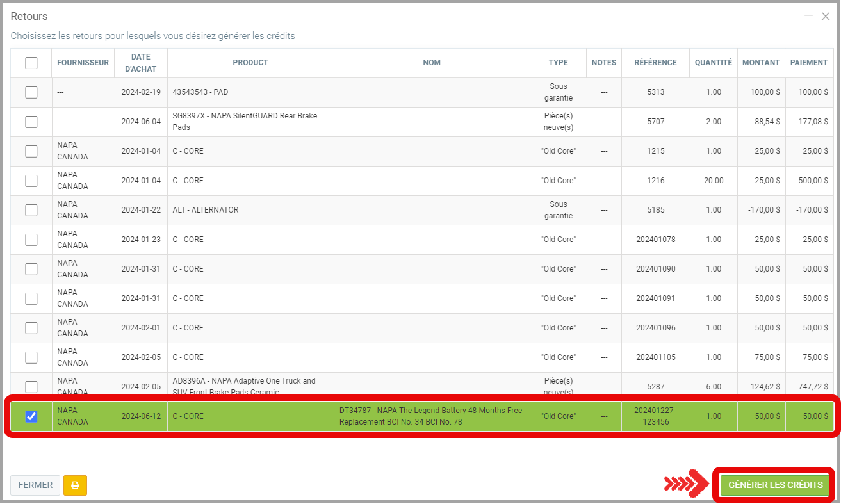Click the Date d'achat column header
Viewport: 841px width, 504px height.
click(141, 63)
